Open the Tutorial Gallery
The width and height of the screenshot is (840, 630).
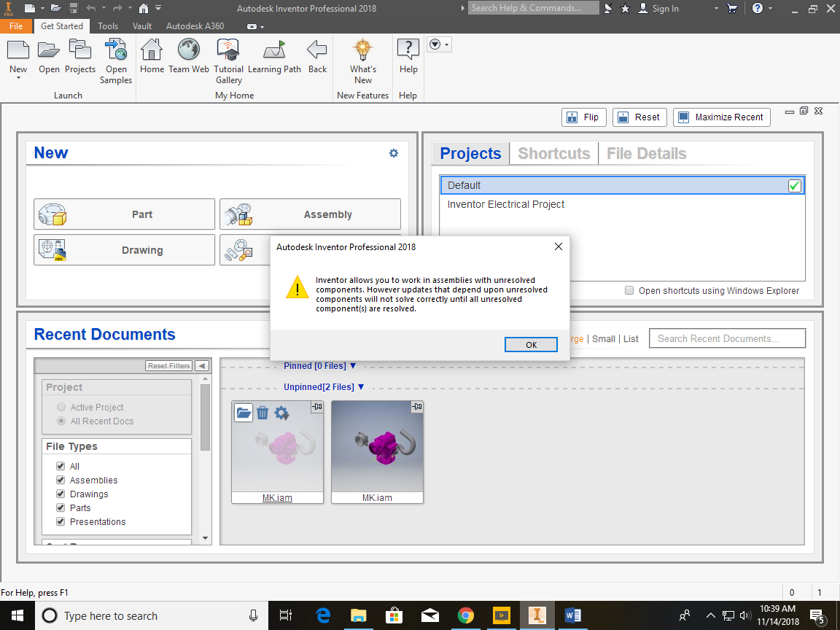pos(229,61)
